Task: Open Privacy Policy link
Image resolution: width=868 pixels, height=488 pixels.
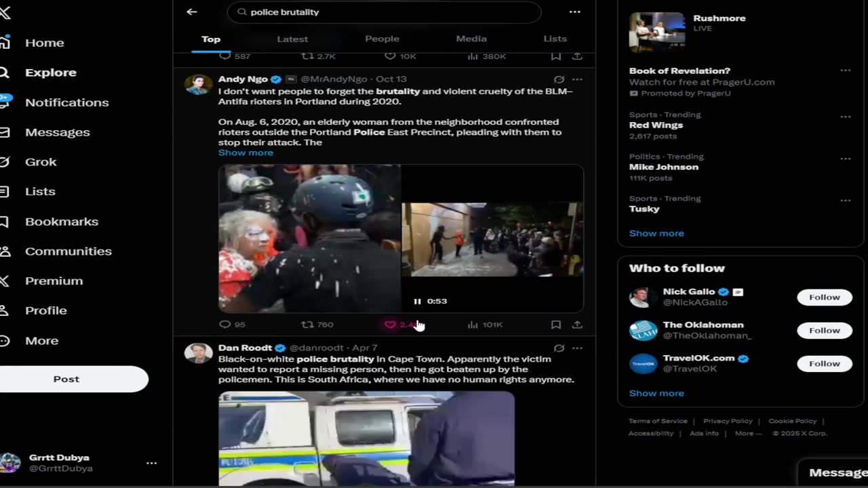Action: tap(728, 421)
